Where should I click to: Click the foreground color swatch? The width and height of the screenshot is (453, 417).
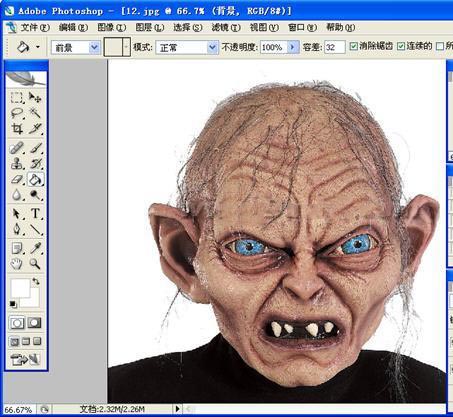[20, 288]
